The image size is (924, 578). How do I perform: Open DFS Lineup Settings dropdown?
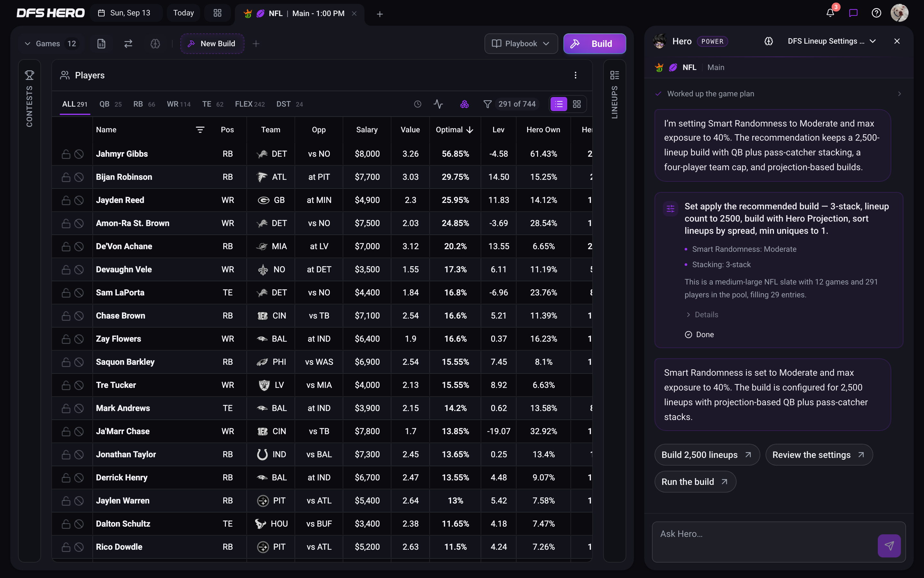[831, 41]
